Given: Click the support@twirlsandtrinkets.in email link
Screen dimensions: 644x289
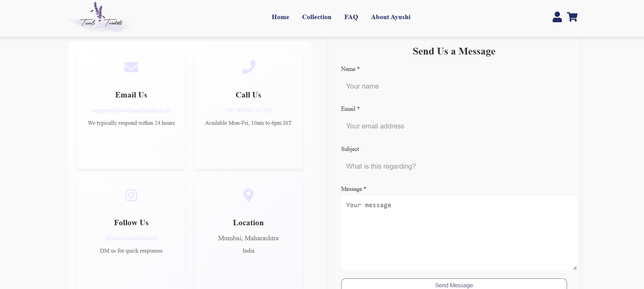Looking at the screenshot, I should pos(131,110).
